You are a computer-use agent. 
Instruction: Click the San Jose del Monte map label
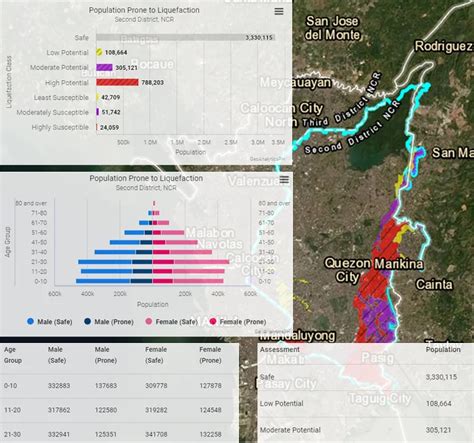(x=332, y=28)
